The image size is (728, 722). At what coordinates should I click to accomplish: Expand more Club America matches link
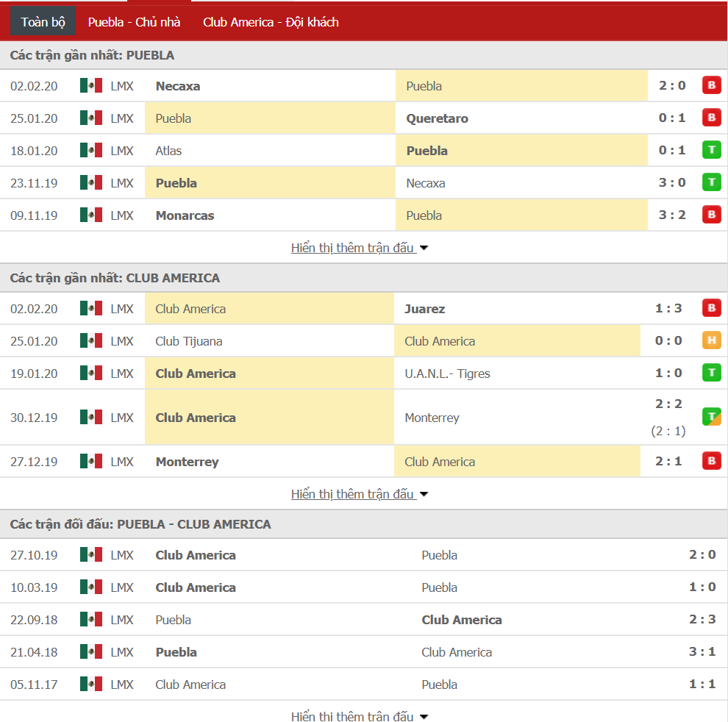pyautogui.click(x=360, y=493)
